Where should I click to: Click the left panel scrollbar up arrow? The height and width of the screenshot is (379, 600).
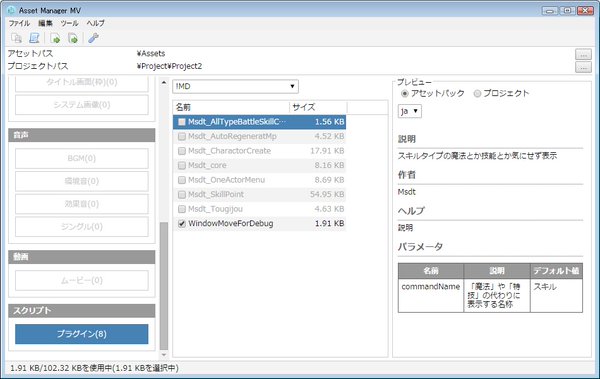[164, 82]
